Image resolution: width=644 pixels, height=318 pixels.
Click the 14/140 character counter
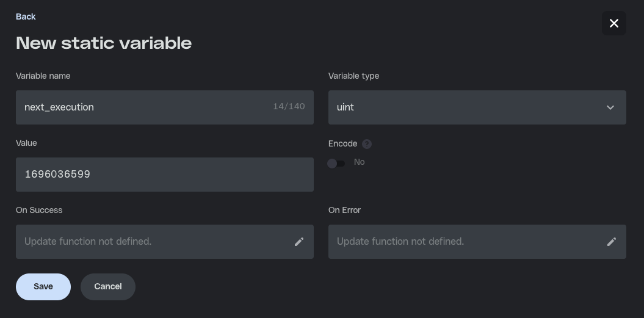tap(289, 107)
